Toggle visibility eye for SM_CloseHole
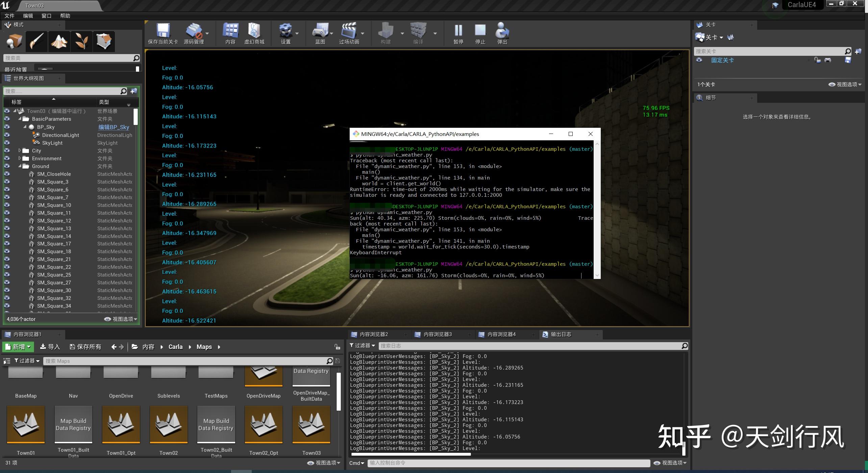This screenshot has height=473, width=868. (7, 174)
